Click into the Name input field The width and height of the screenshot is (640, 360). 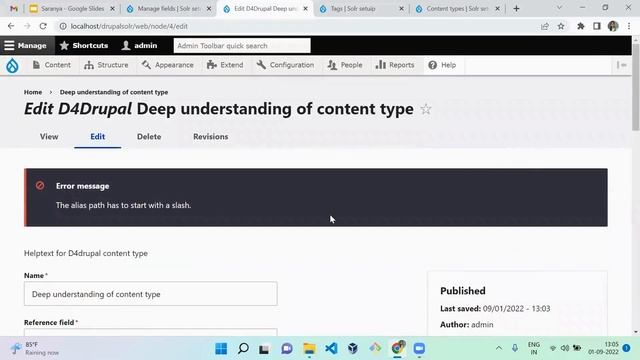[151, 294]
